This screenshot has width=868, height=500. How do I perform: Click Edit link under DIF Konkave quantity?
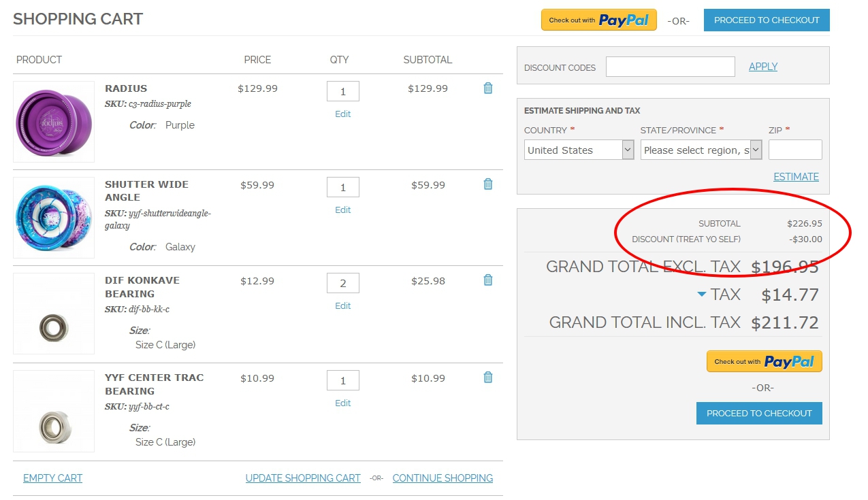343,306
